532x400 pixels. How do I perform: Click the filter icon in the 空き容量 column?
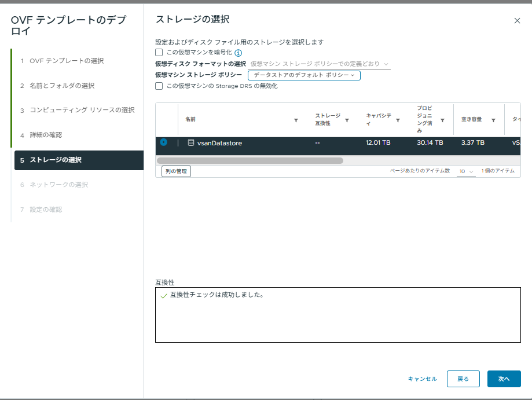pos(493,120)
